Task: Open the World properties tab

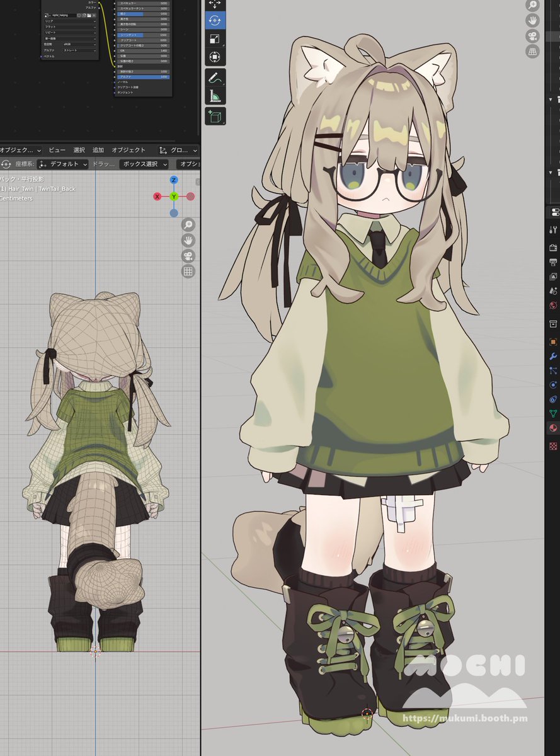Action: [554, 306]
